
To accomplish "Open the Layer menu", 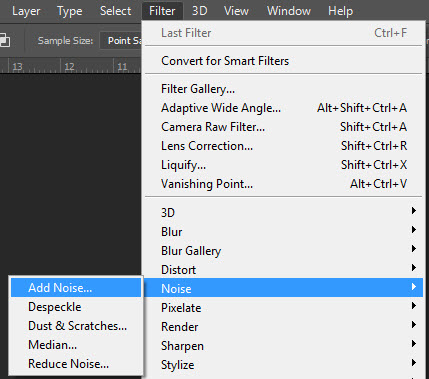I will pyautogui.click(x=26, y=11).
